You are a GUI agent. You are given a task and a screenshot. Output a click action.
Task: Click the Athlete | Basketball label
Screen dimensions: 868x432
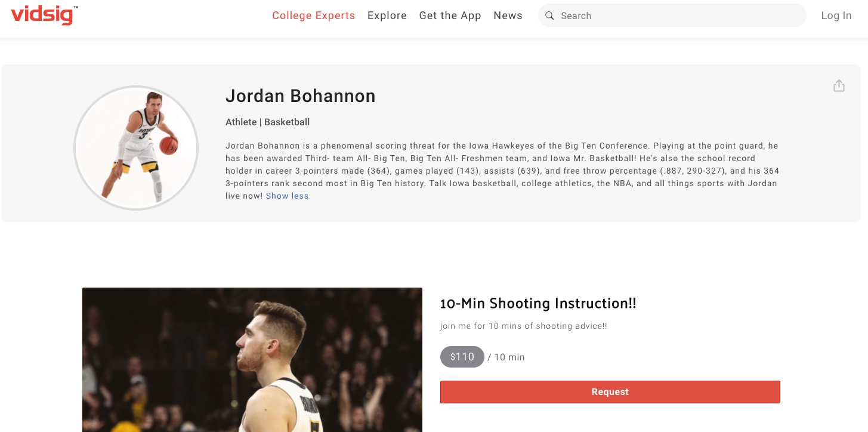[x=267, y=122]
